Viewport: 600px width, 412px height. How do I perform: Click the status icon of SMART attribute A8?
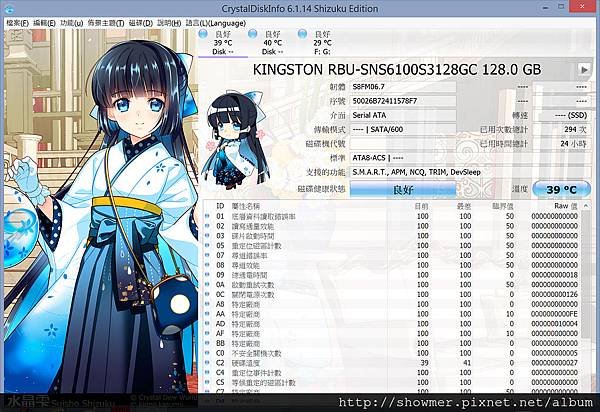tap(207, 304)
